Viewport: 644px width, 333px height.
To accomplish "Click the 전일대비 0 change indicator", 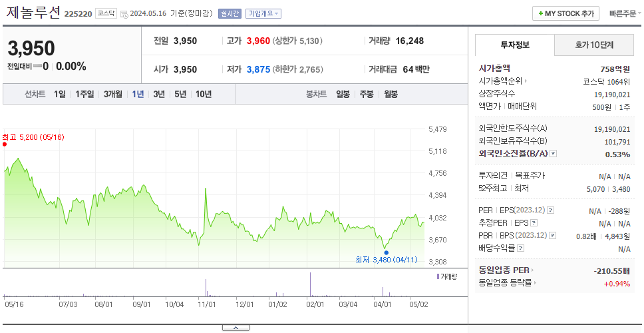I will (x=28, y=66).
